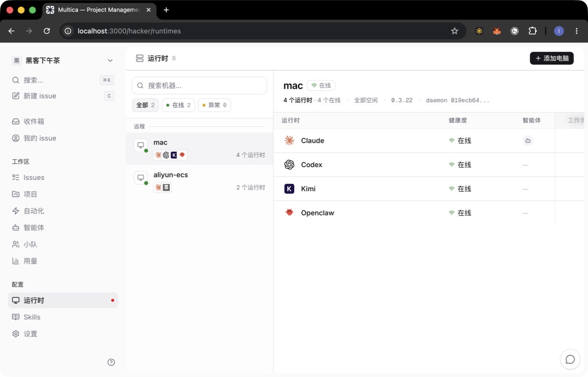Click the Openclaw runtime name
Viewport: 588px width, 377px height.
point(317,212)
